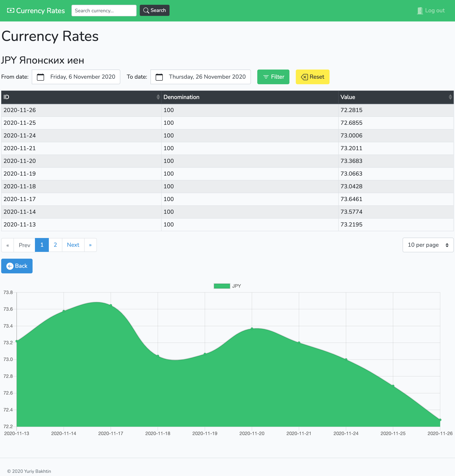Open the From date calendar icon
Screen dimensions: 455x476
(40, 77)
